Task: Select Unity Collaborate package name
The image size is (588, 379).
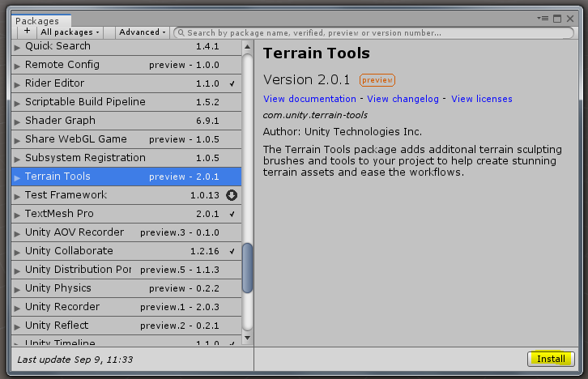Action: 69,250
